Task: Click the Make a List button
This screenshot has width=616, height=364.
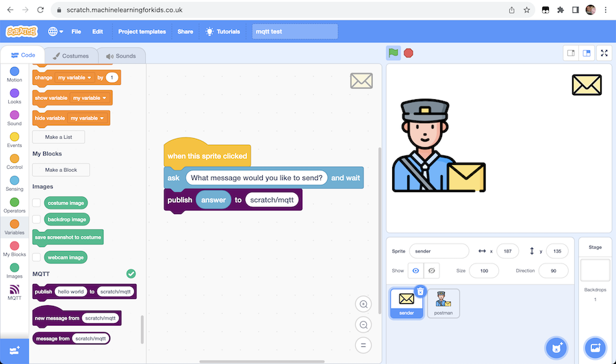Action: coord(59,137)
